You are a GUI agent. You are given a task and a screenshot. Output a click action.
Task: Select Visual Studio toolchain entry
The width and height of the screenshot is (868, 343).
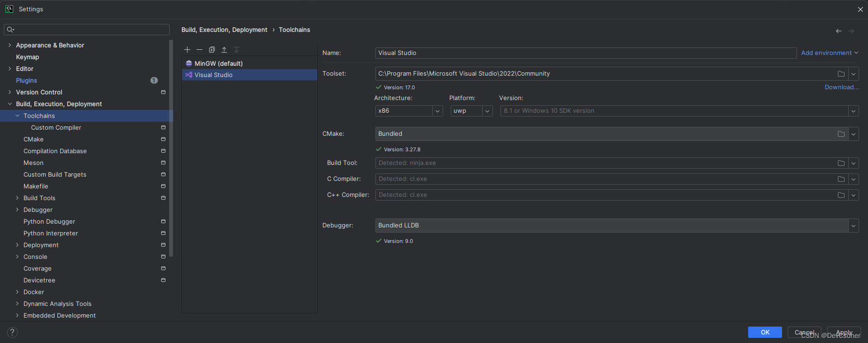[x=250, y=75]
